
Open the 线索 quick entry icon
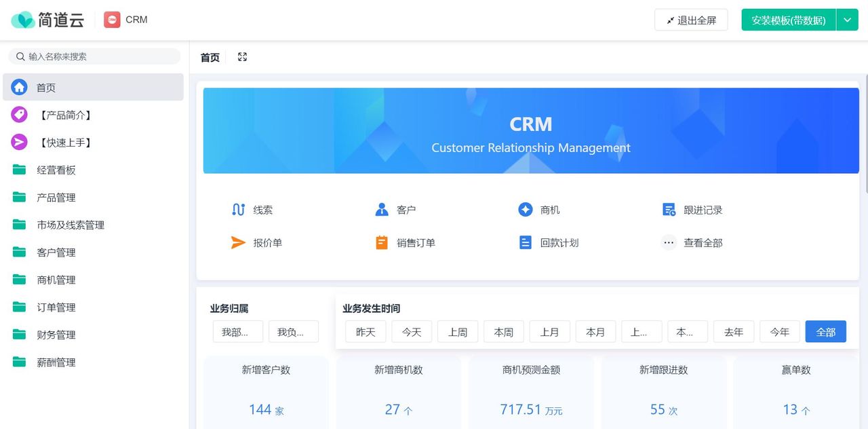237,210
